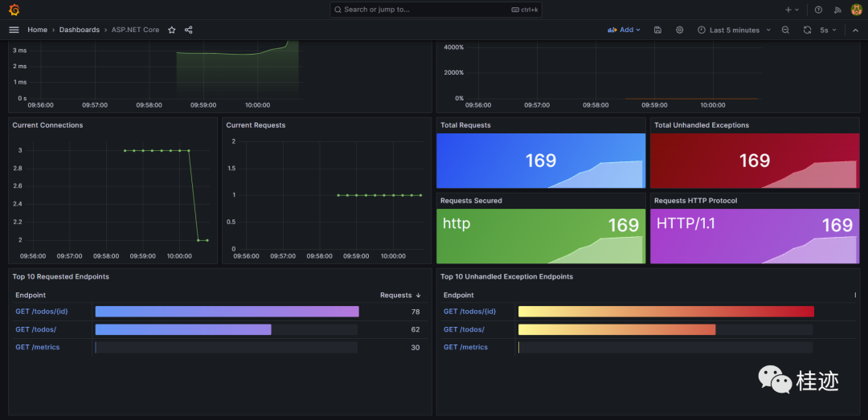
Task: Click the Total Unhandled Exceptions panel title
Action: 702,125
